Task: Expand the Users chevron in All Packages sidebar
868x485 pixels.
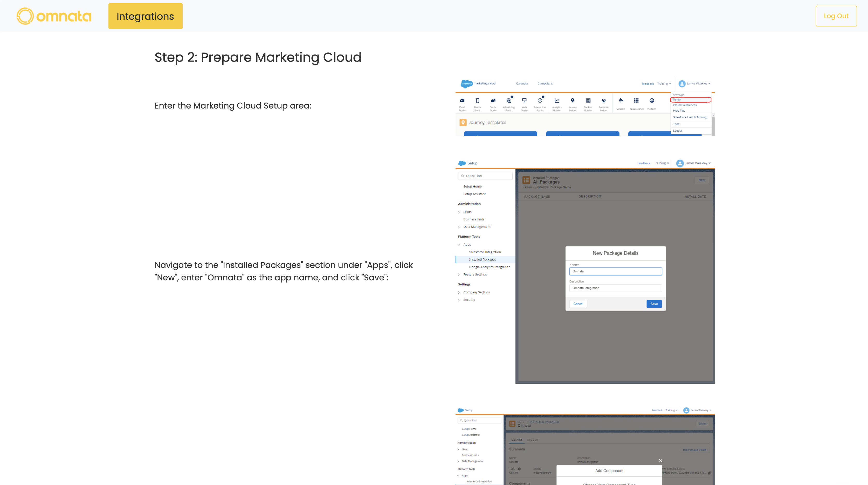Action: [x=459, y=212]
